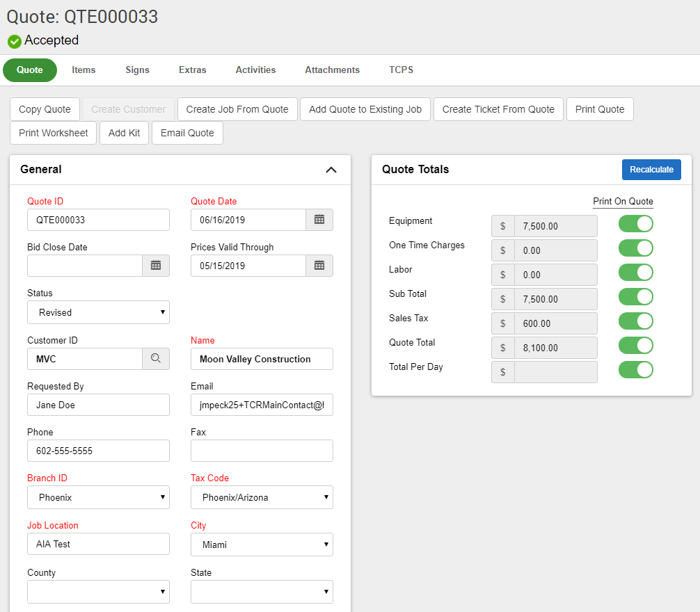
Task: Open the Attachments tab
Action: (x=332, y=70)
